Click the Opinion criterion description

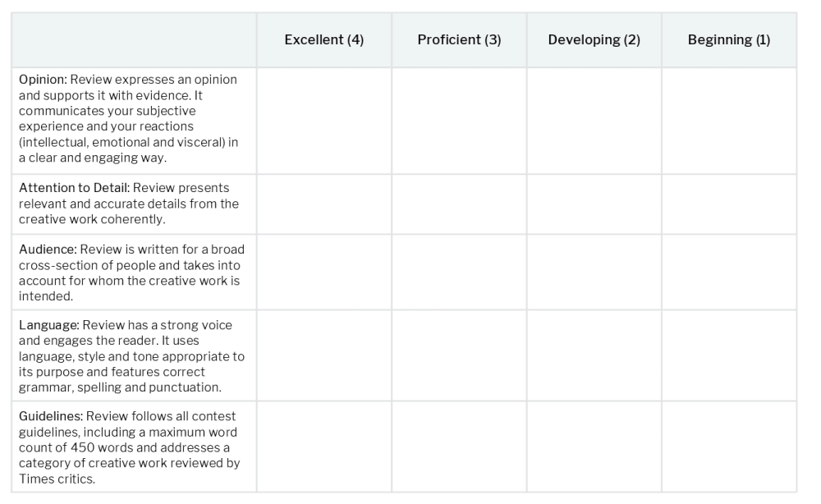tap(131, 119)
